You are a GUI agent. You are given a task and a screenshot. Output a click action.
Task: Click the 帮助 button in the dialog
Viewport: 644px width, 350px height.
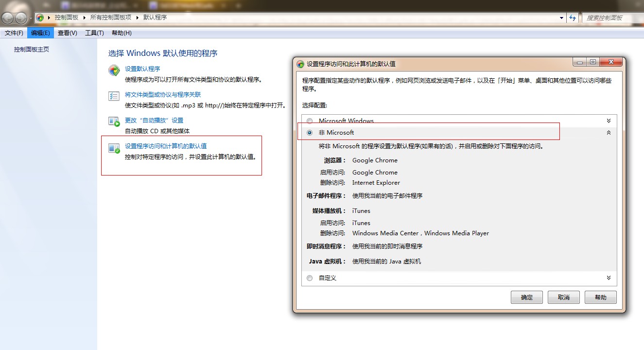pos(601,297)
